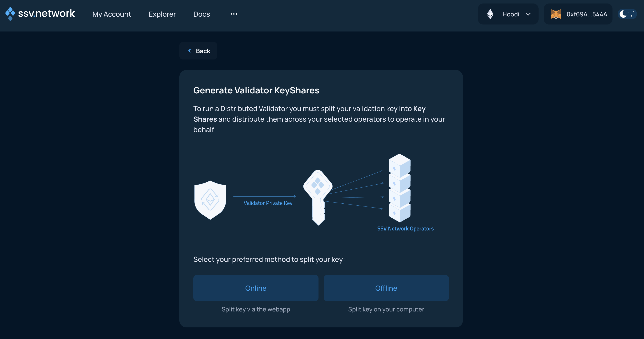Navigate to the Explorer section
644x339 pixels.
tap(162, 14)
